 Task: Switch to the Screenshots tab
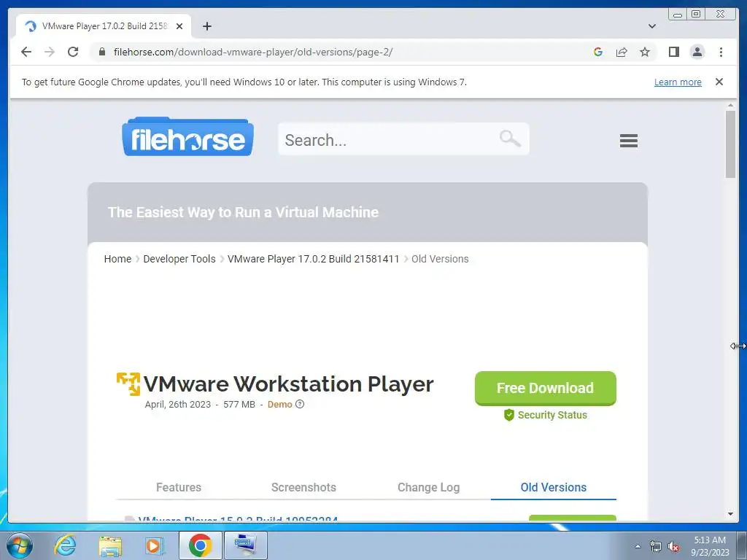[304, 488]
